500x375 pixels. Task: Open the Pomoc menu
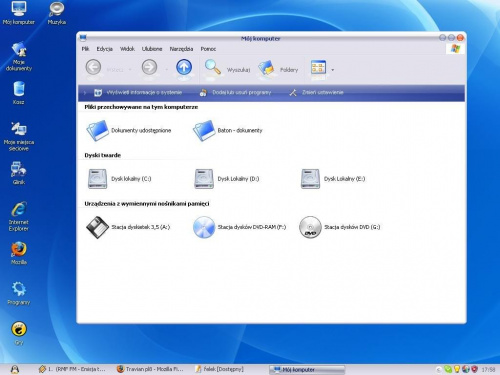click(208, 49)
